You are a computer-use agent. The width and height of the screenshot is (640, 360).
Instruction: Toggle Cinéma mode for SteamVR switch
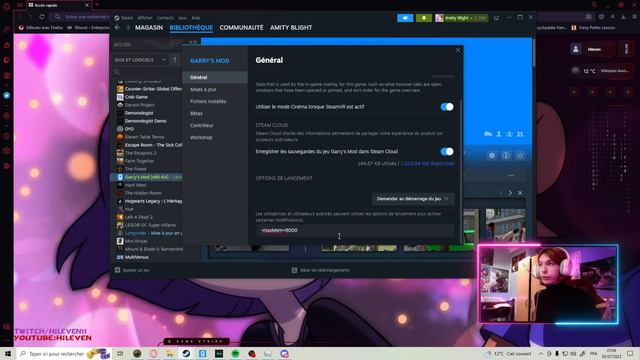pyautogui.click(x=447, y=107)
